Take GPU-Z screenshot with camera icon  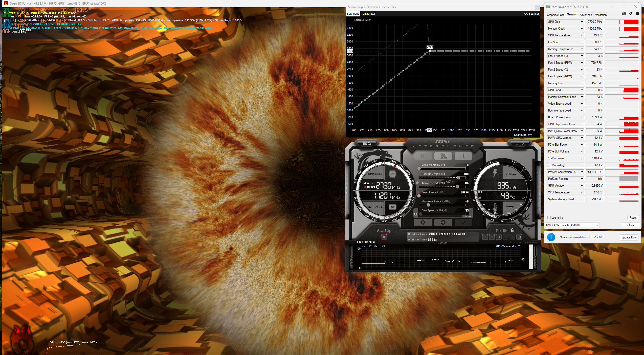coord(624,14)
